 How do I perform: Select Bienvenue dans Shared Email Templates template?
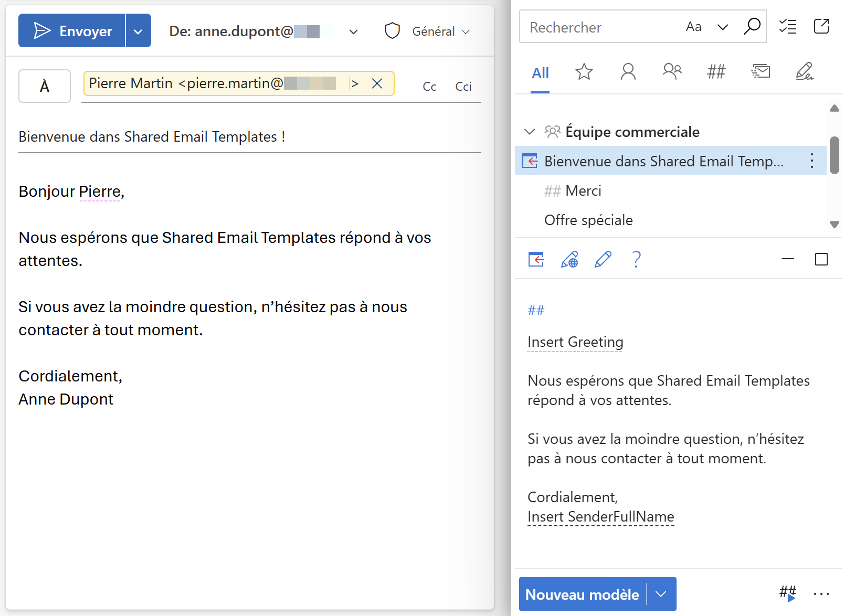pyautogui.click(x=671, y=161)
